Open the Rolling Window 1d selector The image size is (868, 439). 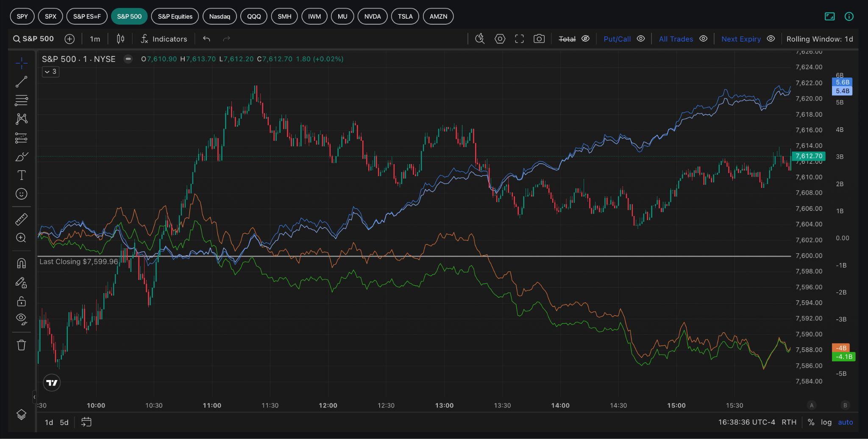[820, 39]
